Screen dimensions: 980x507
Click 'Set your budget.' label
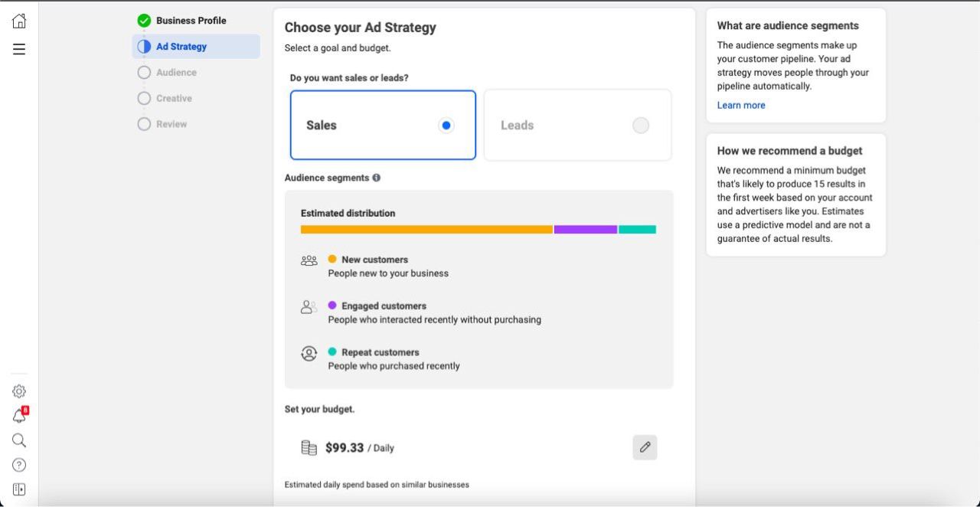(x=320, y=410)
